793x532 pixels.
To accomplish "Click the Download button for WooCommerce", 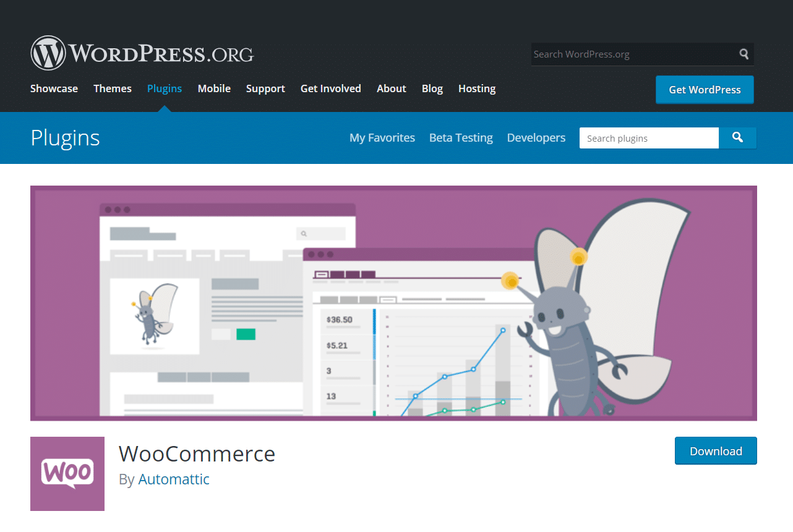I will pos(716,451).
